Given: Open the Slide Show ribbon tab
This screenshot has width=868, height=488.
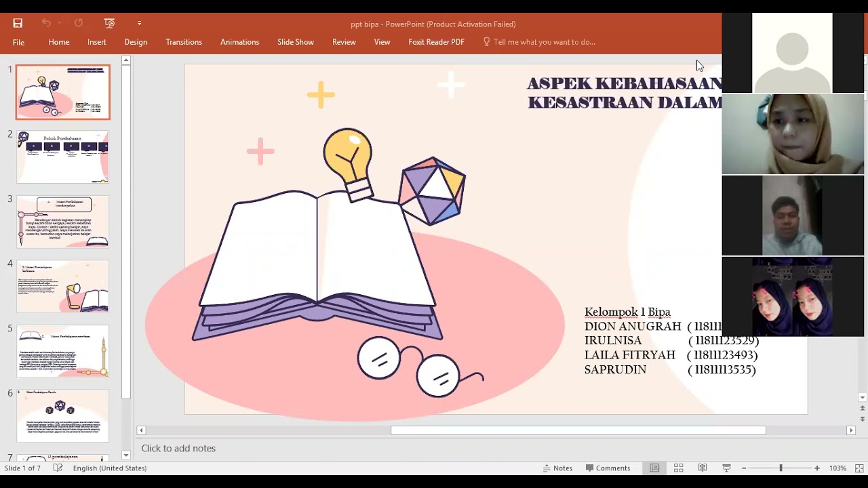Looking at the screenshot, I should click(296, 42).
